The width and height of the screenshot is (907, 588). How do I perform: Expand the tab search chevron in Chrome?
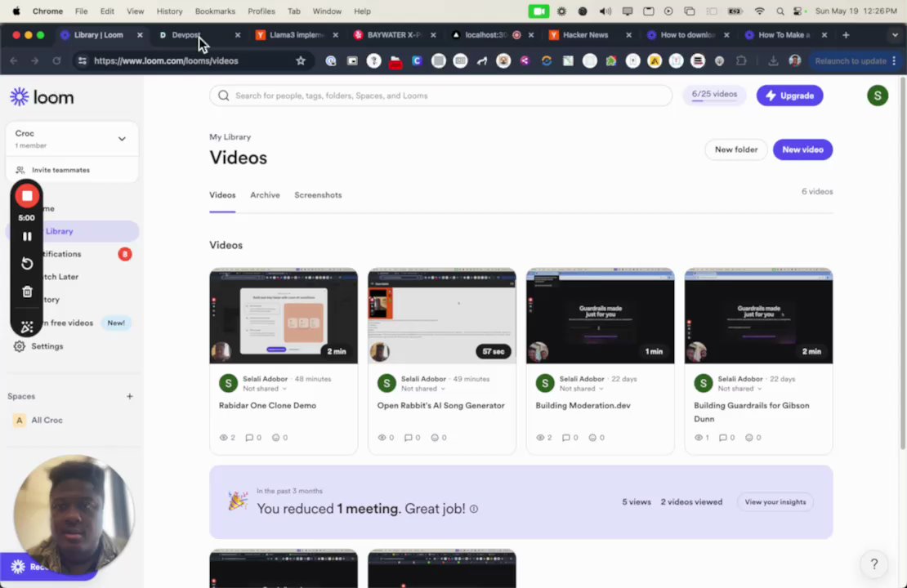[895, 35]
